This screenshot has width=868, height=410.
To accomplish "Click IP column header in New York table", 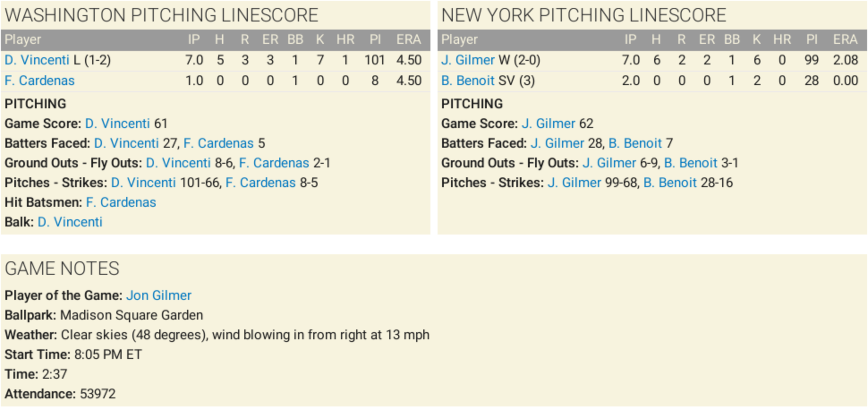I will [x=630, y=40].
